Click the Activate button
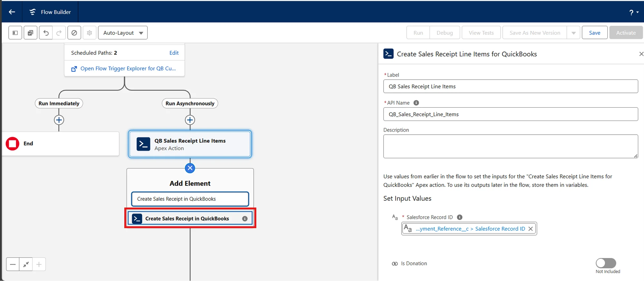Screen dimensions: 644x281 (626, 33)
